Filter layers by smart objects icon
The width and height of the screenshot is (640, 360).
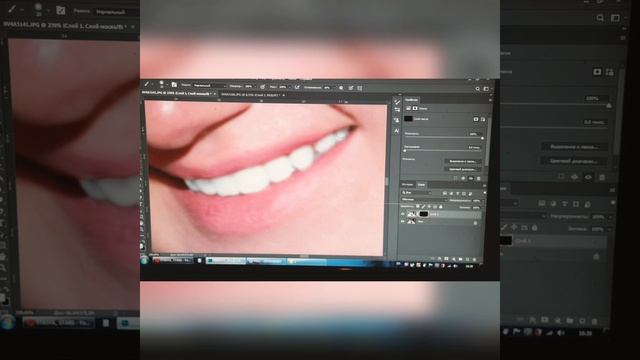(470, 193)
